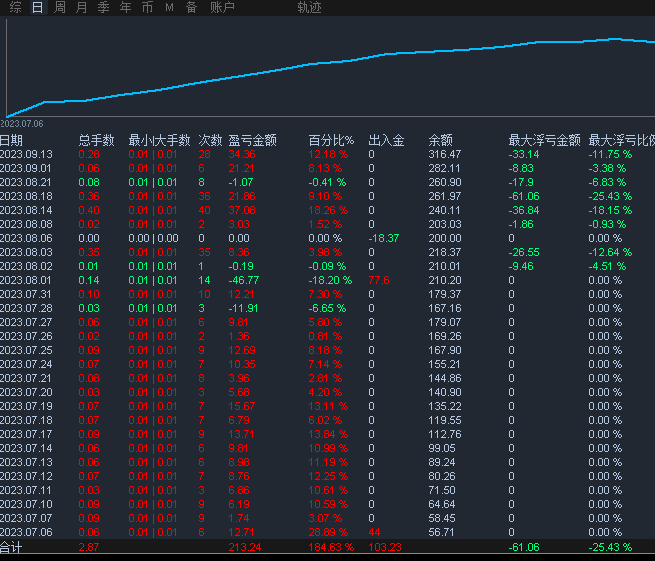
Task: Click balance 282.11
Action: [444, 168]
